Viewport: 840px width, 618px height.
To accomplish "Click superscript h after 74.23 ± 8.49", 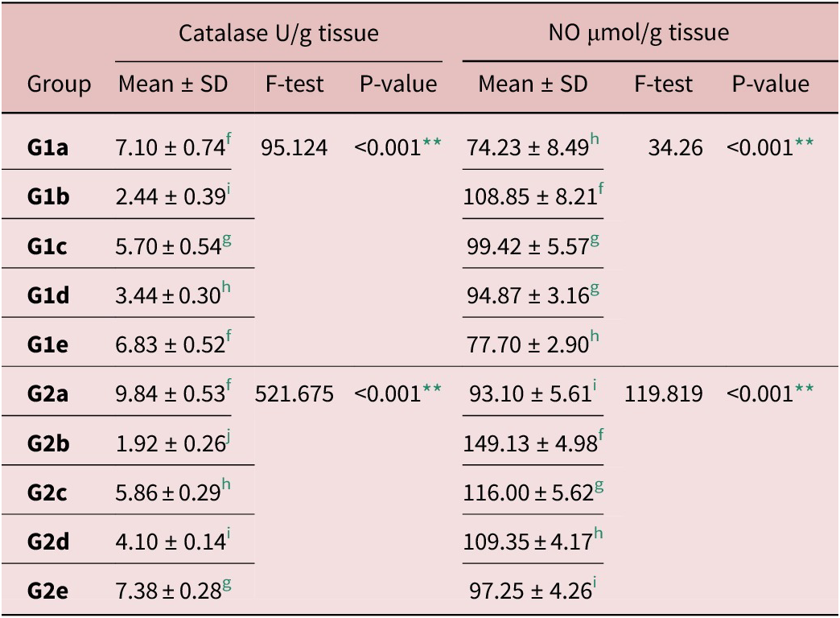I will [x=595, y=141].
